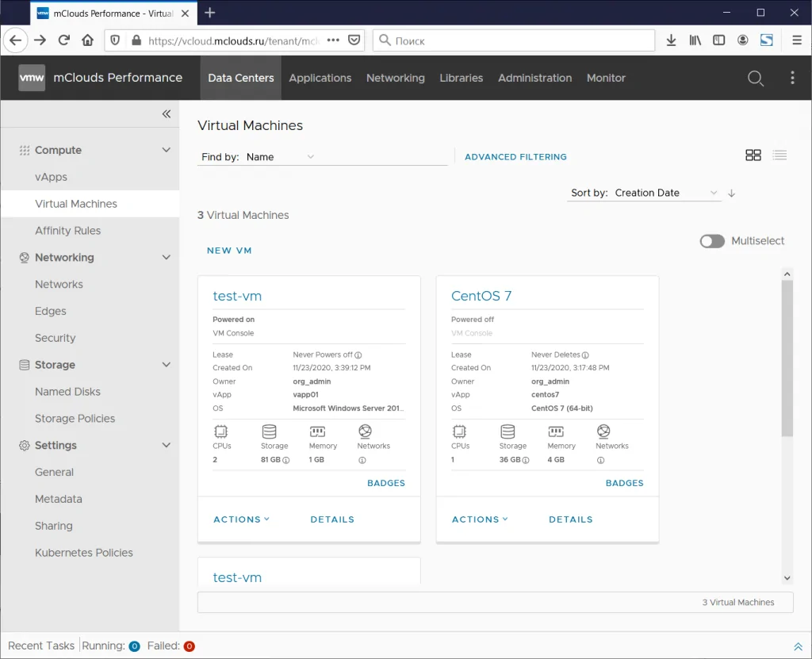Switch to the Libraries tab

point(462,78)
